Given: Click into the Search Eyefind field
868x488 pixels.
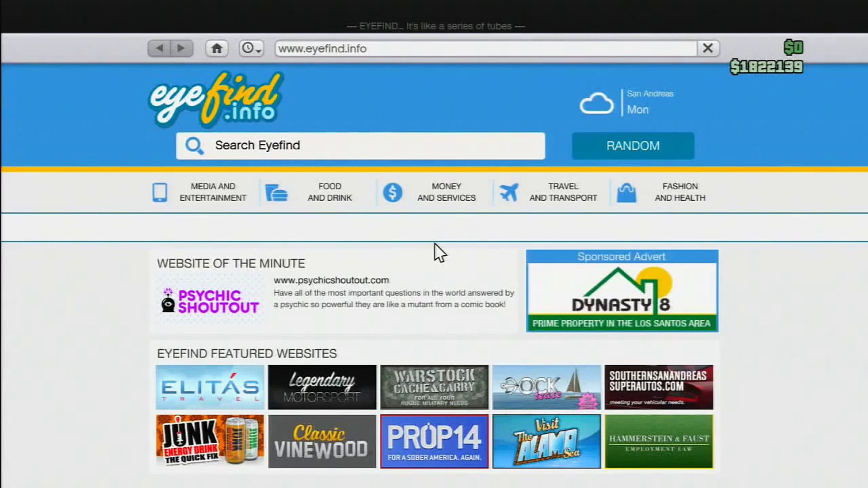Looking at the screenshot, I should click(x=360, y=145).
